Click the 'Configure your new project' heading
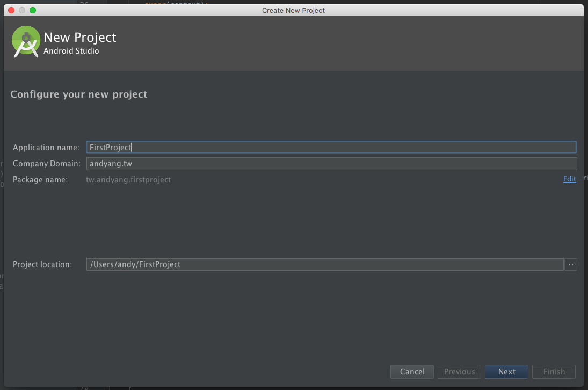588x390 pixels. coord(79,94)
